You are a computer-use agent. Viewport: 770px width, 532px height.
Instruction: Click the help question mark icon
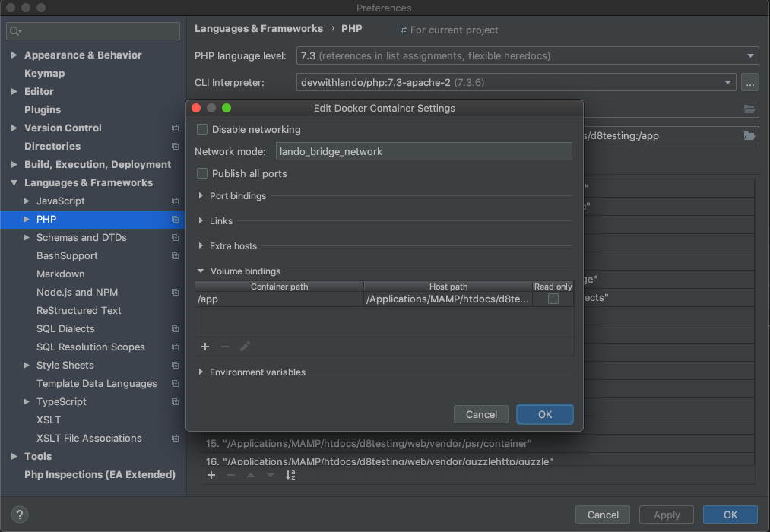pos(20,515)
